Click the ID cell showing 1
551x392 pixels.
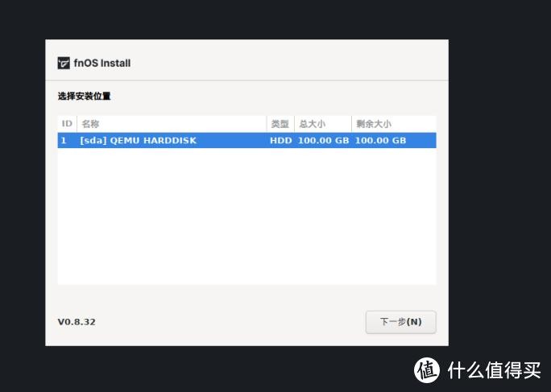pyautogui.click(x=64, y=141)
